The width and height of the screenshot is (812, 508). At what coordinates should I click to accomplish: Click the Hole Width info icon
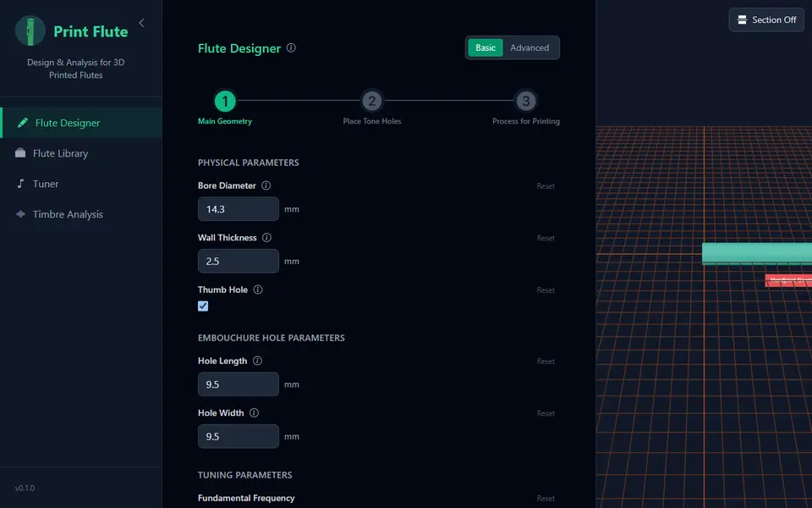[x=254, y=412]
